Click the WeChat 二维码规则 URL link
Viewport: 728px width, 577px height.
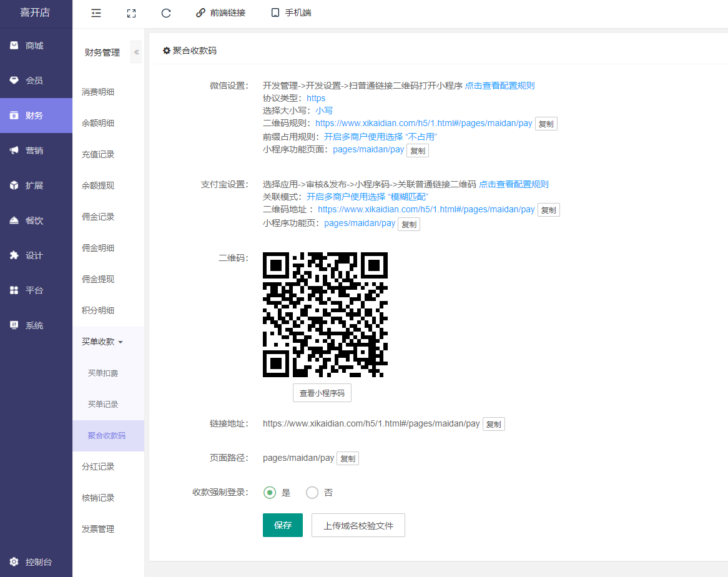tap(424, 123)
